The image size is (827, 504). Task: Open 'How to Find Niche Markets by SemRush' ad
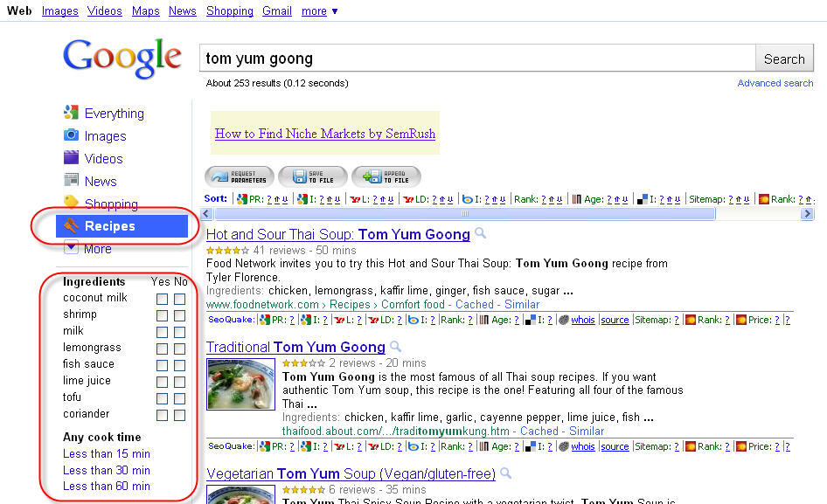[325, 134]
